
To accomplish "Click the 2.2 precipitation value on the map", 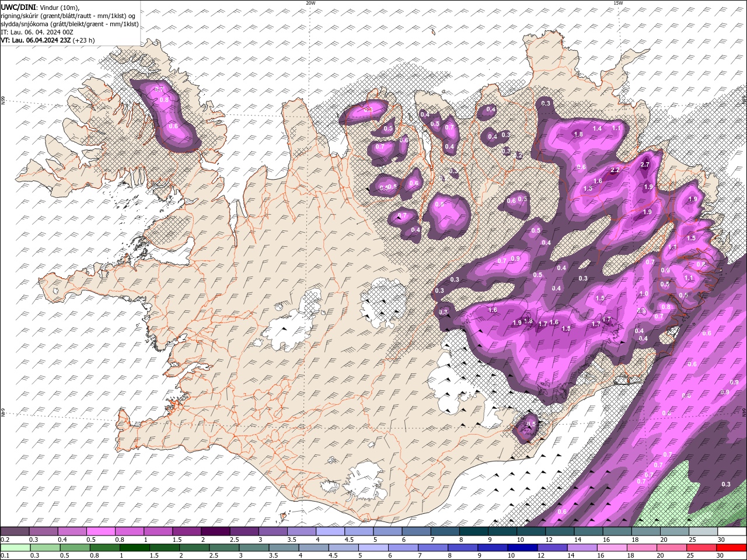I will (x=615, y=170).
